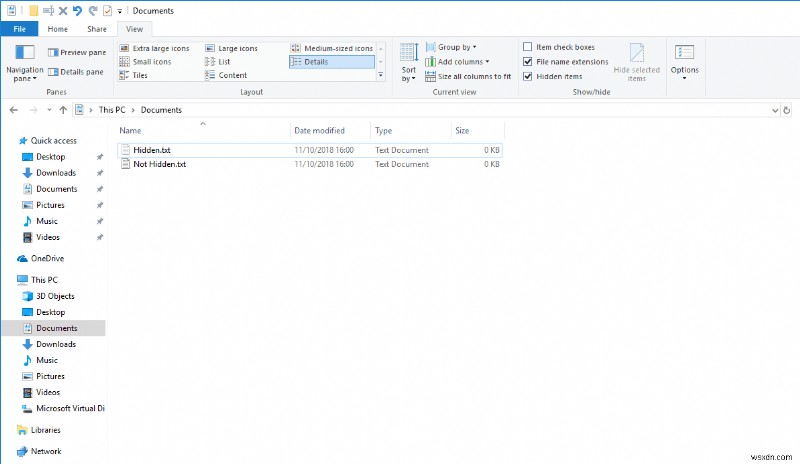This screenshot has height=464, width=800.
Task: Open the Add columns dropdown
Action: pyautogui.click(x=458, y=62)
